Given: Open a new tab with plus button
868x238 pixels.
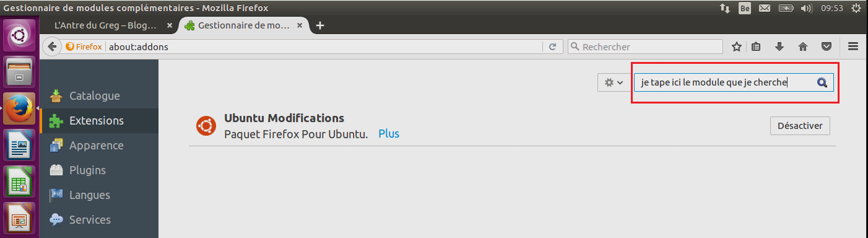Looking at the screenshot, I should pyautogui.click(x=319, y=25).
